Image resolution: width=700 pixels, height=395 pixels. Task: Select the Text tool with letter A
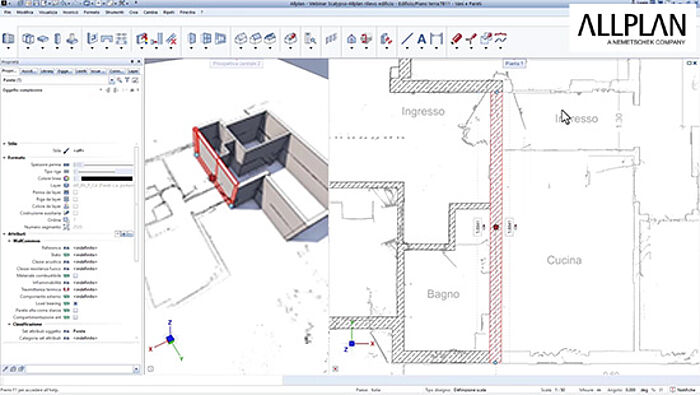point(421,39)
